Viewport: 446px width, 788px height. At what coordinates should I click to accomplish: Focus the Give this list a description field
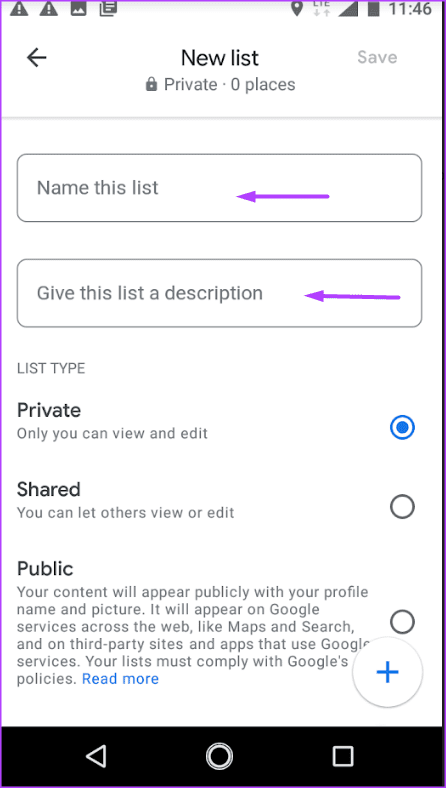(x=219, y=293)
